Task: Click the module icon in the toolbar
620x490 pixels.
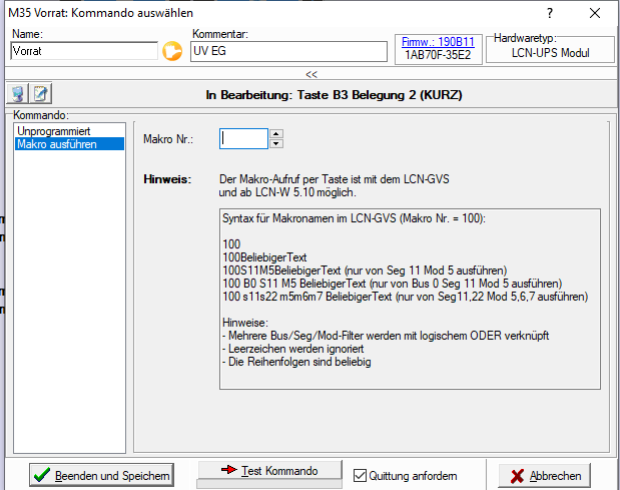Action: tap(19, 95)
